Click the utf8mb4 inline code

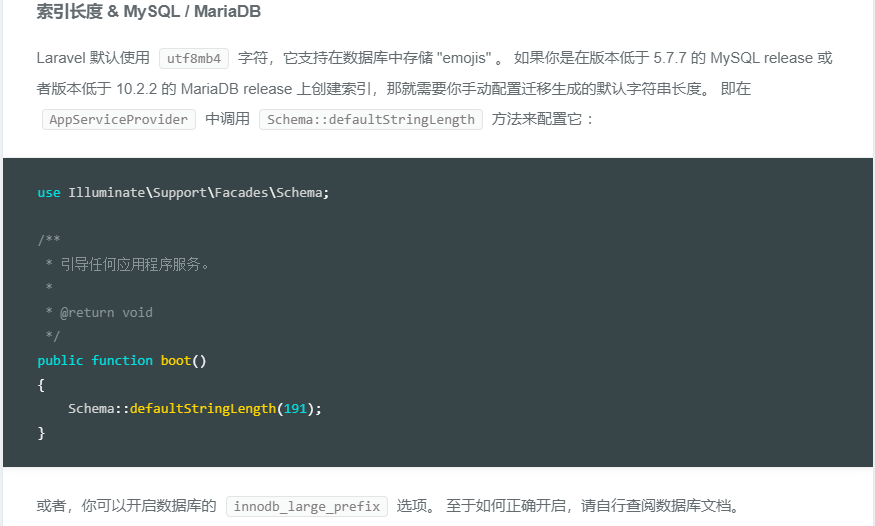point(194,59)
